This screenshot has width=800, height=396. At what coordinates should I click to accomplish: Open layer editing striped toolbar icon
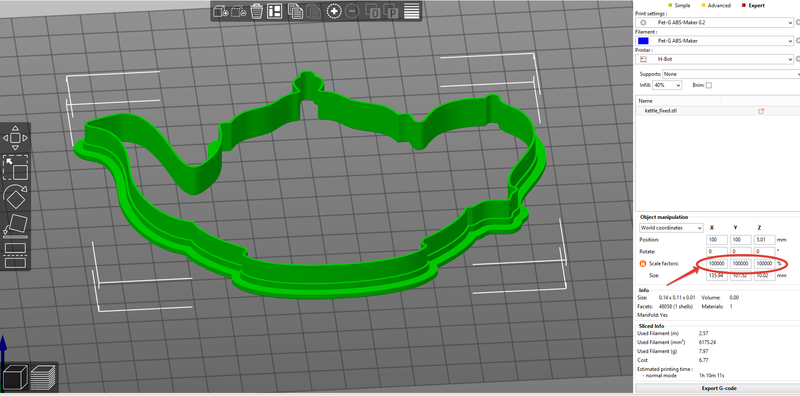pyautogui.click(x=411, y=11)
